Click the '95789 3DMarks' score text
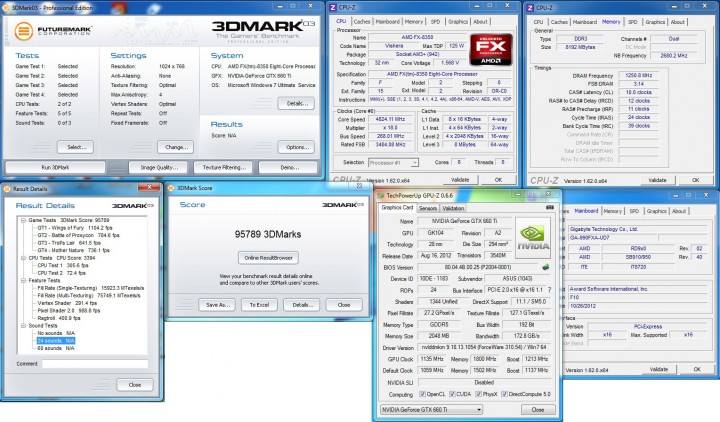720x422 pixels. pyautogui.click(x=268, y=234)
